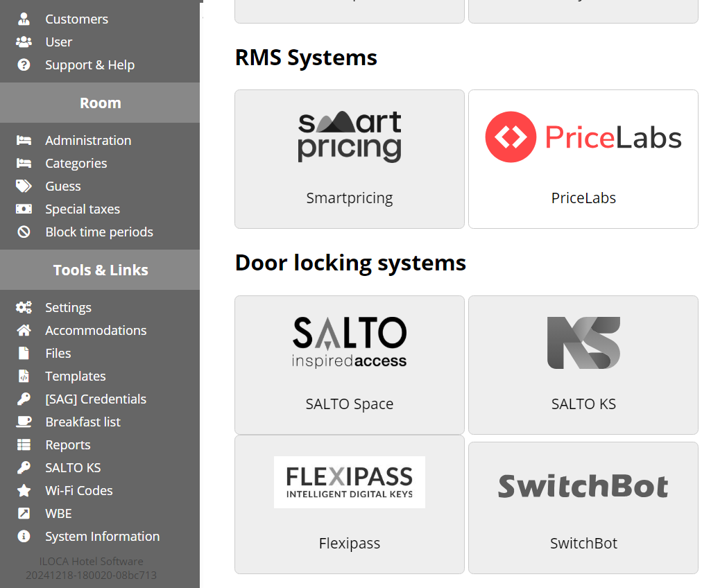Open the User menu item
Viewport: 702px width, 588px height.
click(x=59, y=42)
